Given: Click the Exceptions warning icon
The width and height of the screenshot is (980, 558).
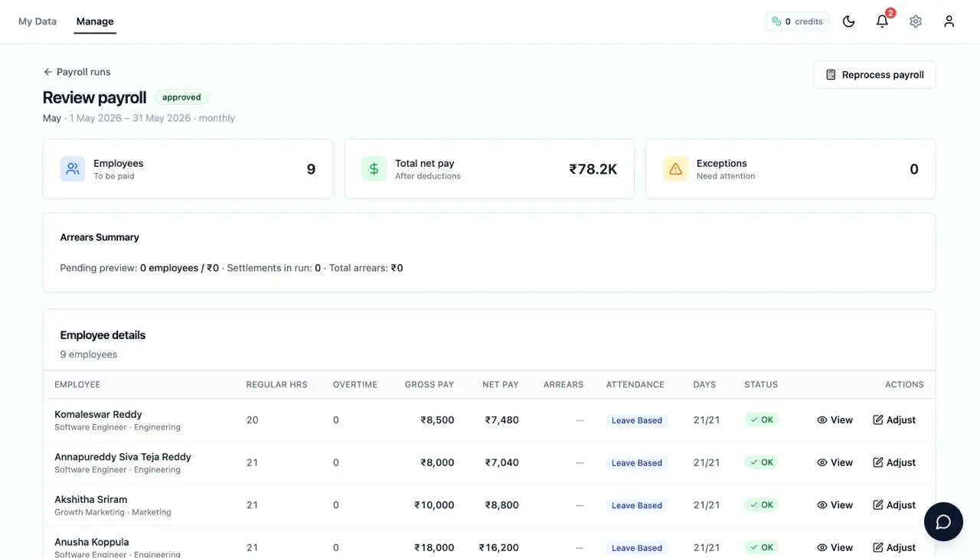Looking at the screenshot, I should [675, 169].
